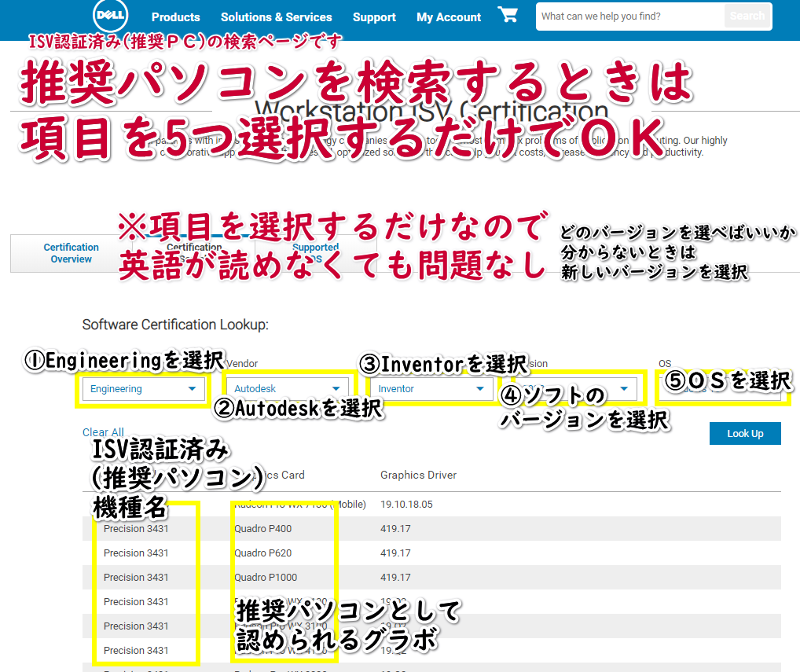Open the Support menu
800x672 pixels.
[374, 17]
